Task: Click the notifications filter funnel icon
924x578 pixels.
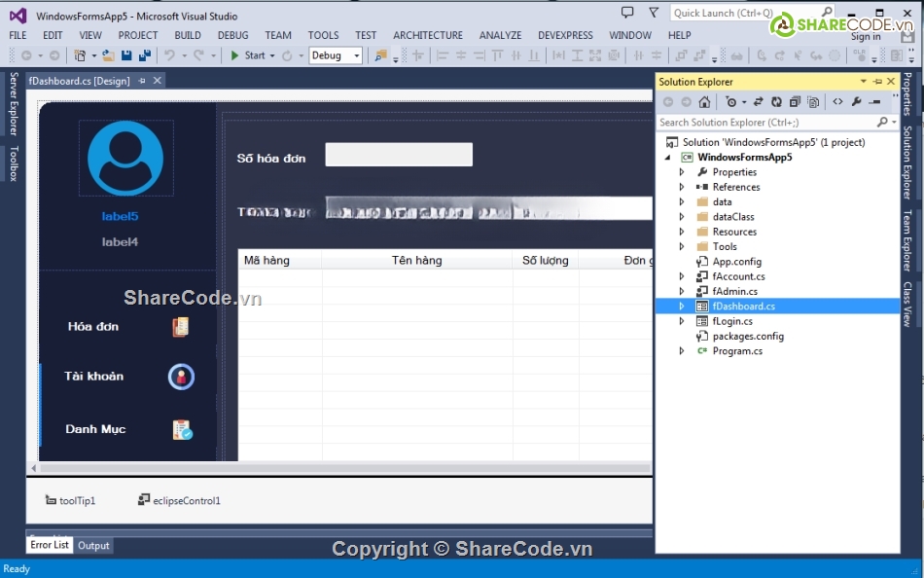Action: 654,13
